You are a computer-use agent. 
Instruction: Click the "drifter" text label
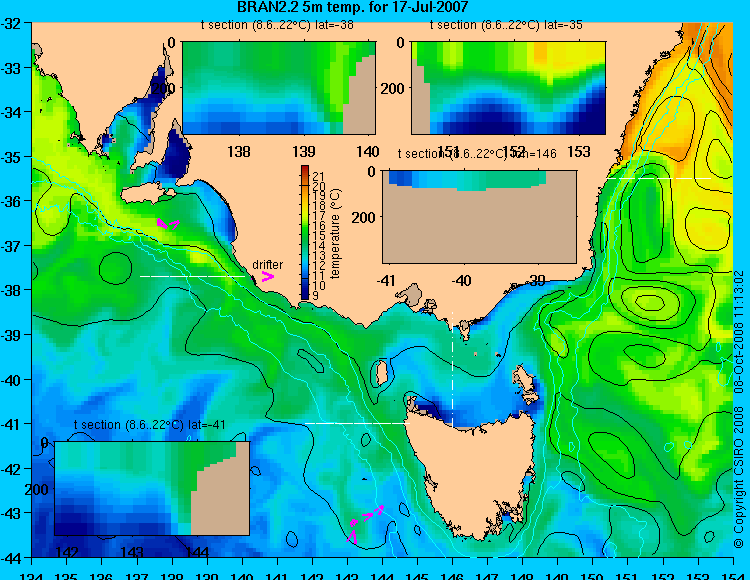pos(267,264)
